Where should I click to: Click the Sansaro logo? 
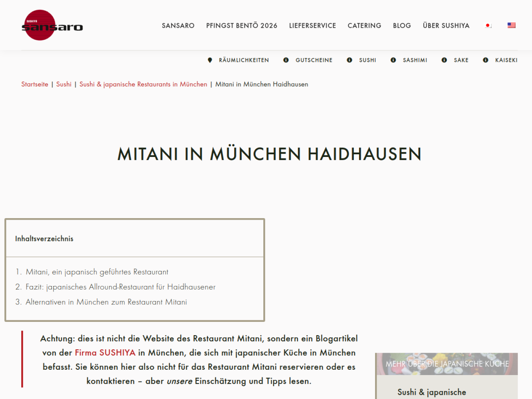(x=52, y=25)
